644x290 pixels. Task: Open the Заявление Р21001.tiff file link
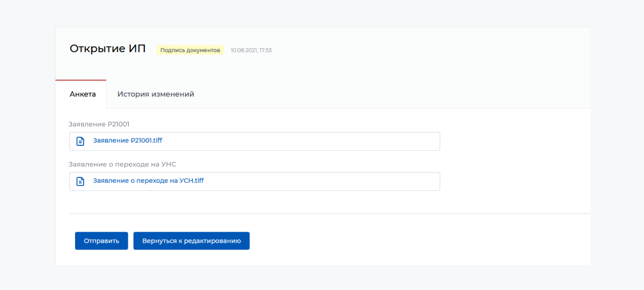[127, 140]
